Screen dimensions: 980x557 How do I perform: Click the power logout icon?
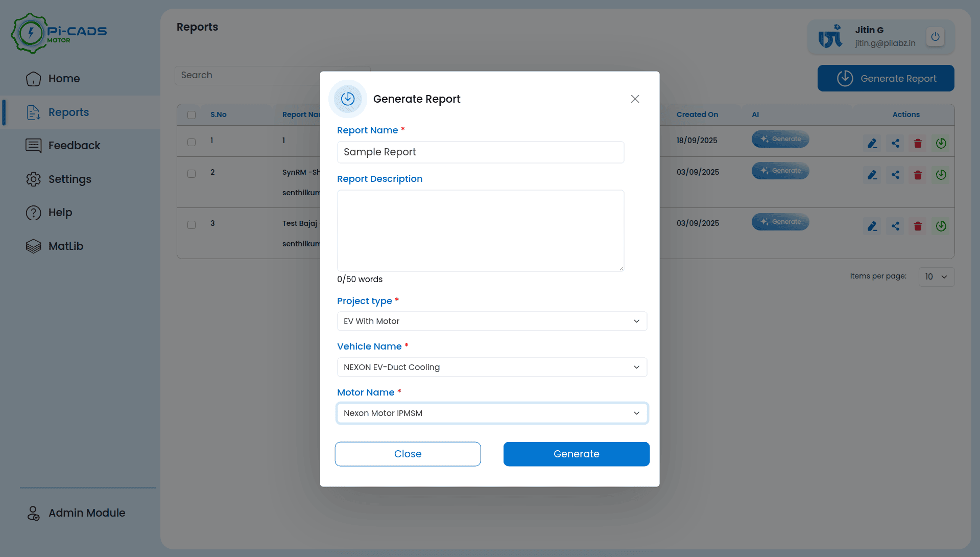(x=935, y=37)
